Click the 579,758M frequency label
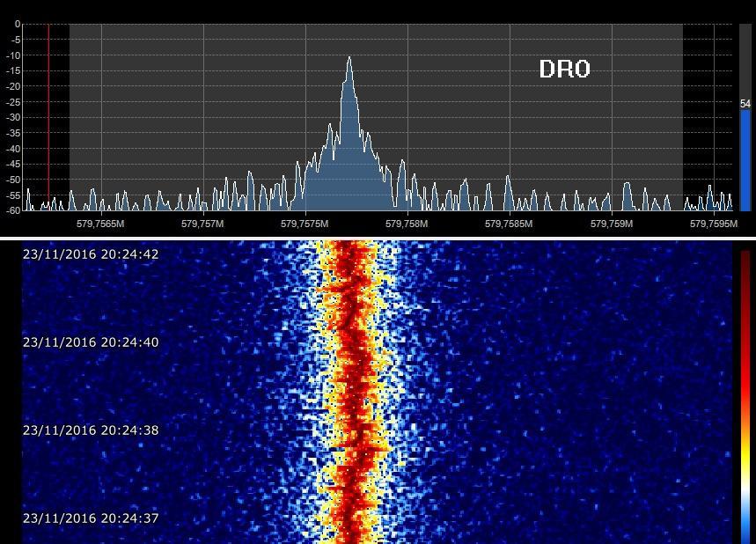The image size is (756, 544). (x=407, y=224)
